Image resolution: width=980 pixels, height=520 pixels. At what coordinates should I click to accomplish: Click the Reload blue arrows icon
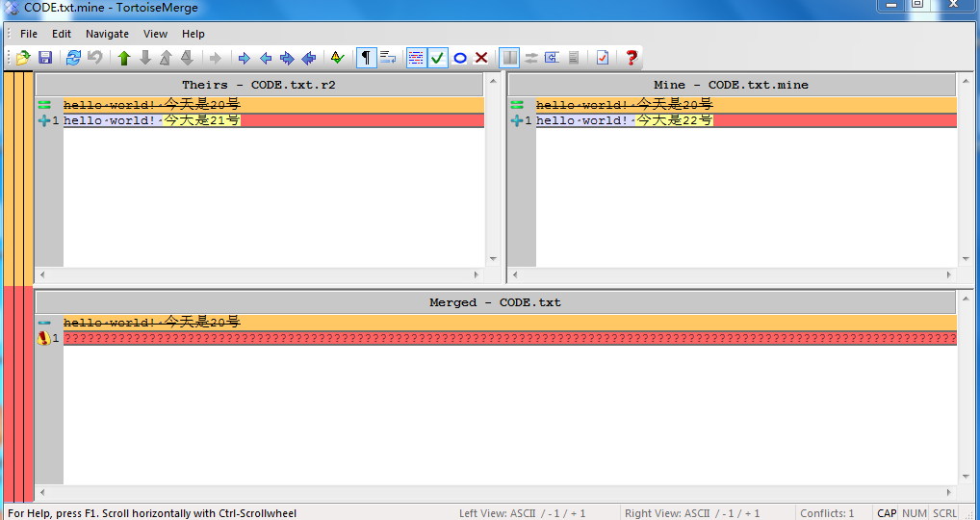coord(74,58)
